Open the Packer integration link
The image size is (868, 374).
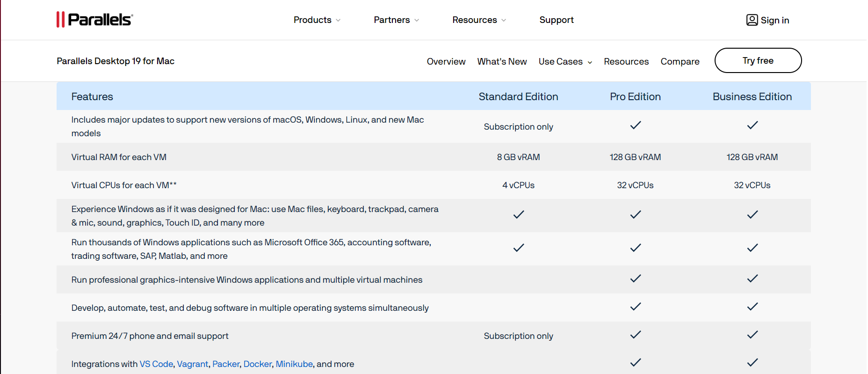[226, 364]
